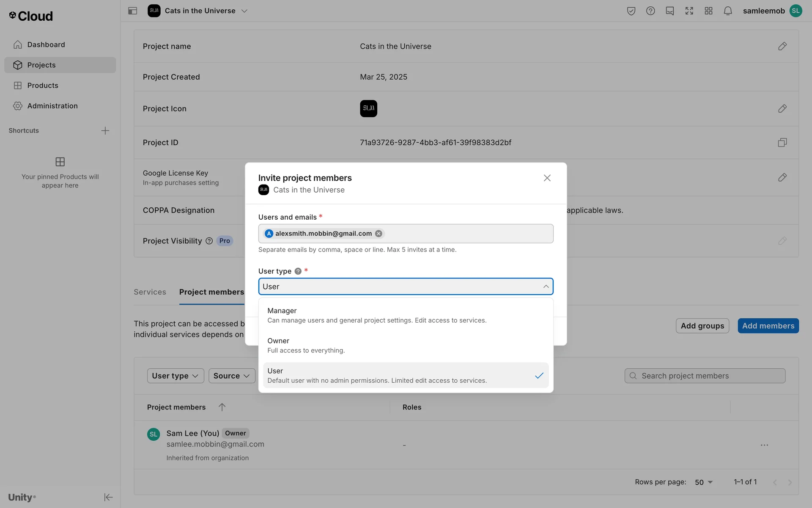
Task: Collapse the User type combo box
Action: click(x=546, y=287)
